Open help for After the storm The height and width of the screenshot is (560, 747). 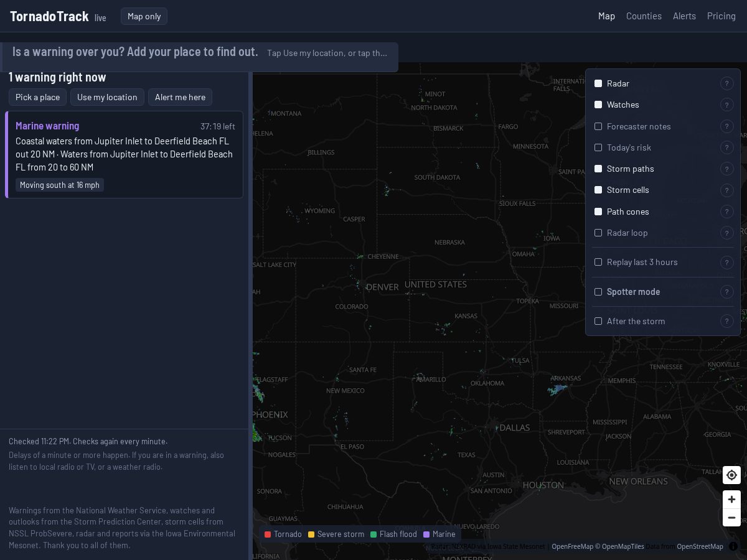(x=726, y=321)
